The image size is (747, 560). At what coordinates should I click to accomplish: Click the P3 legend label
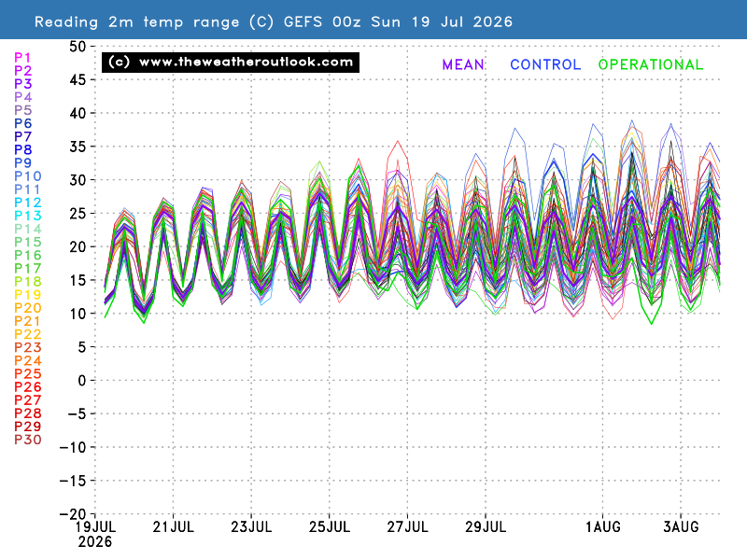tap(22, 84)
